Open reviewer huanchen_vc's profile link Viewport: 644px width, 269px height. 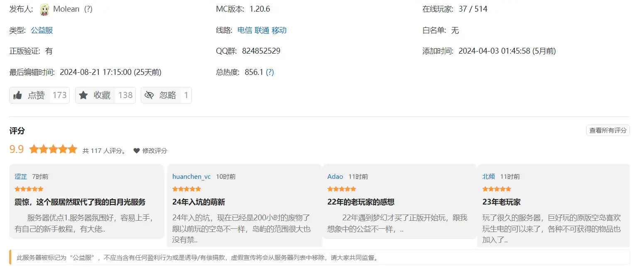click(191, 176)
